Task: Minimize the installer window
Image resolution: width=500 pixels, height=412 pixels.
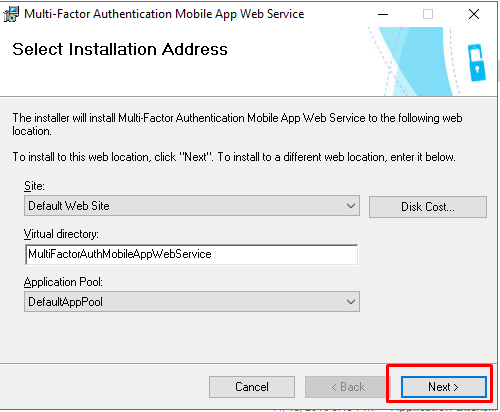Action: [x=383, y=14]
